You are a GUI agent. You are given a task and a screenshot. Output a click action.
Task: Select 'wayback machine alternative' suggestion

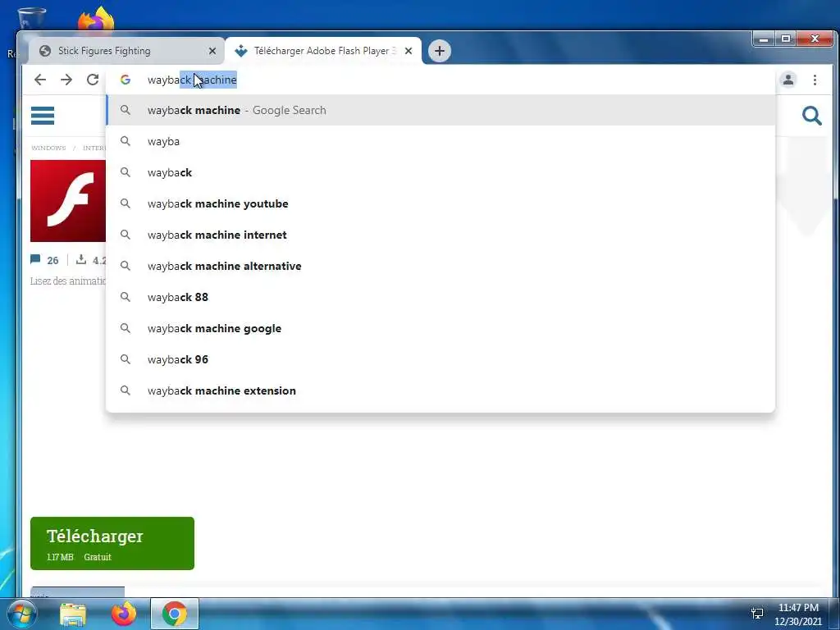coord(441,266)
